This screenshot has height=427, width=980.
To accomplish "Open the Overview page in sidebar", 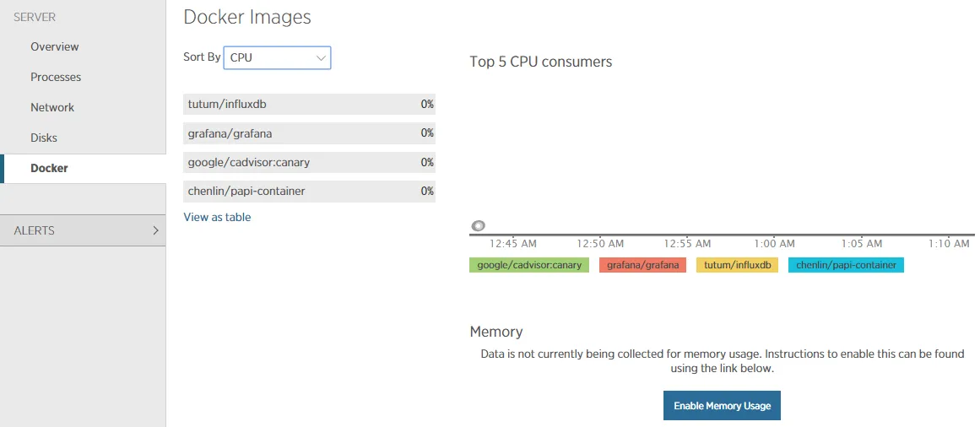I will pos(55,46).
